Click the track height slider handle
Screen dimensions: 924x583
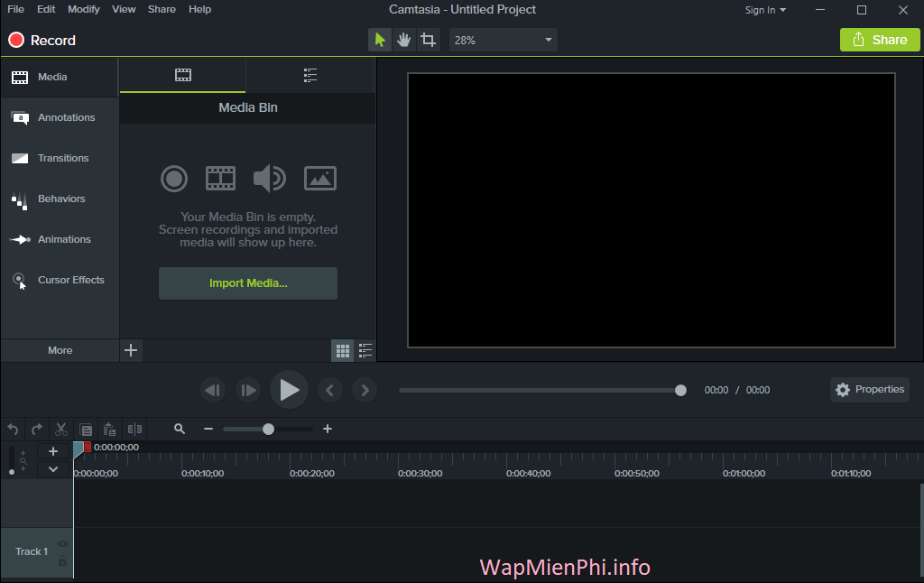point(12,472)
